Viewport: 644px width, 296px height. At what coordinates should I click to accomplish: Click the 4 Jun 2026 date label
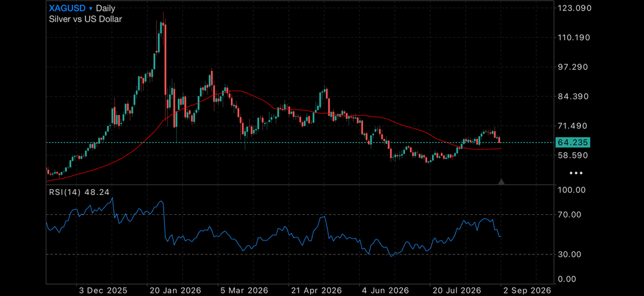387,290
